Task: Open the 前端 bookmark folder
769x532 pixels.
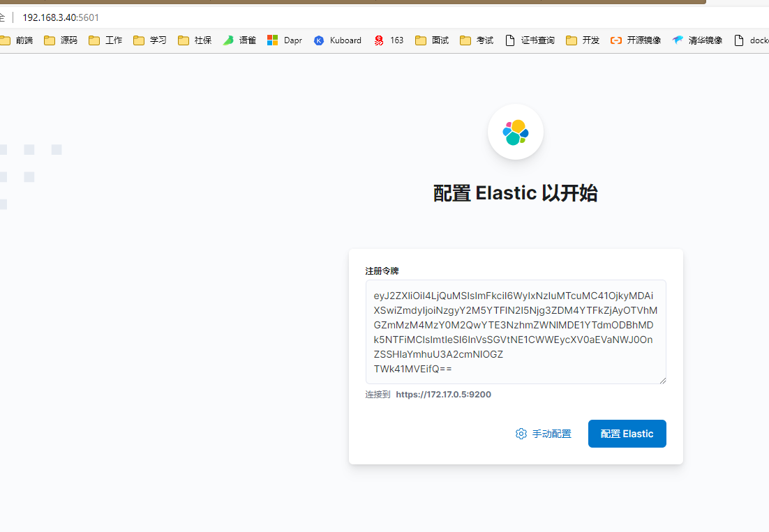Action: 17,40
